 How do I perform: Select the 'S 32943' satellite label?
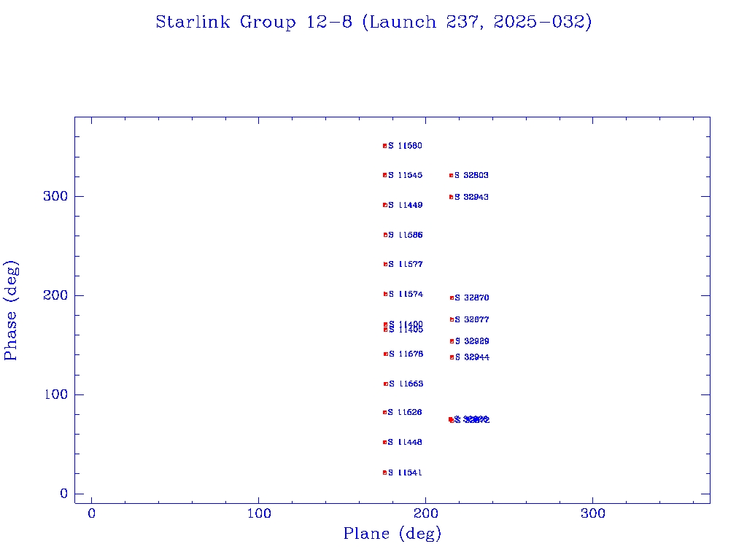471,197
